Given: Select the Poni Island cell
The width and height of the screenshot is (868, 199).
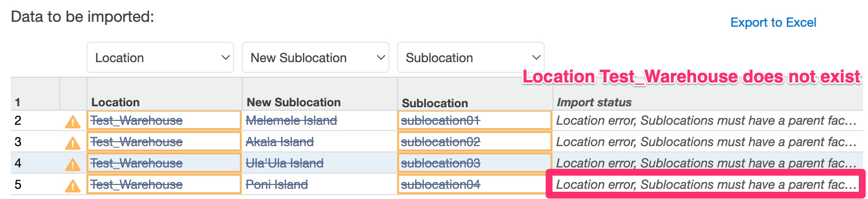Looking at the screenshot, I should pos(319,184).
